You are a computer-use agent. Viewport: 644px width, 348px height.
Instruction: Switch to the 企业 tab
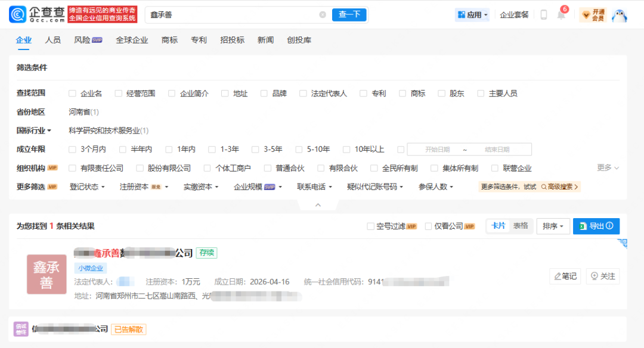pyautogui.click(x=23, y=40)
